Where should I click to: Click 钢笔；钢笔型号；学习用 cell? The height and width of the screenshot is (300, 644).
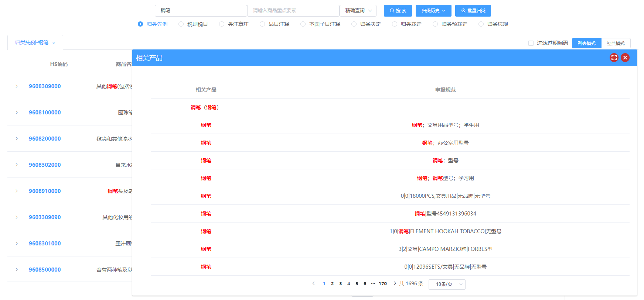445,178
